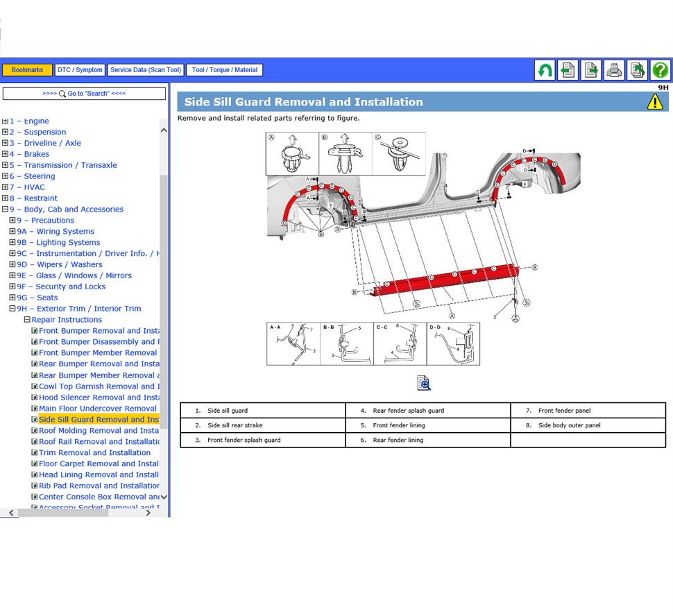Open the DTC / Symptom tab
Viewport: 673px width, 616px height.
coord(80,70)
